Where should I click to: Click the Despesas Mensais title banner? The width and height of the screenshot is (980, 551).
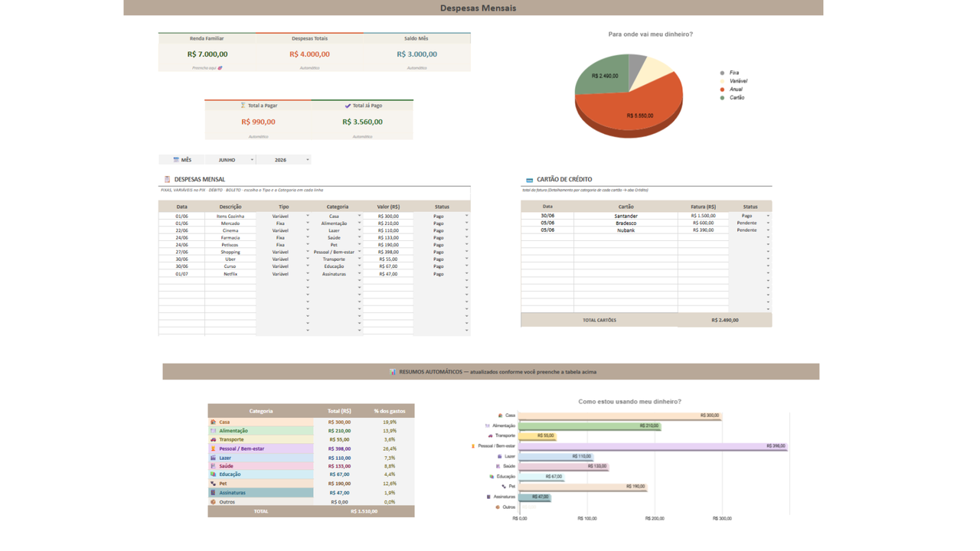[473, 8]
